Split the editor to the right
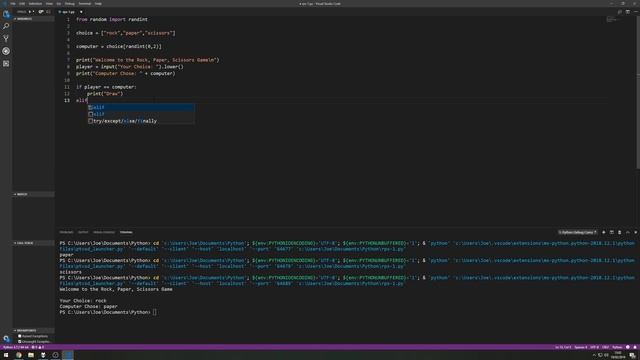 click(627, 12)
